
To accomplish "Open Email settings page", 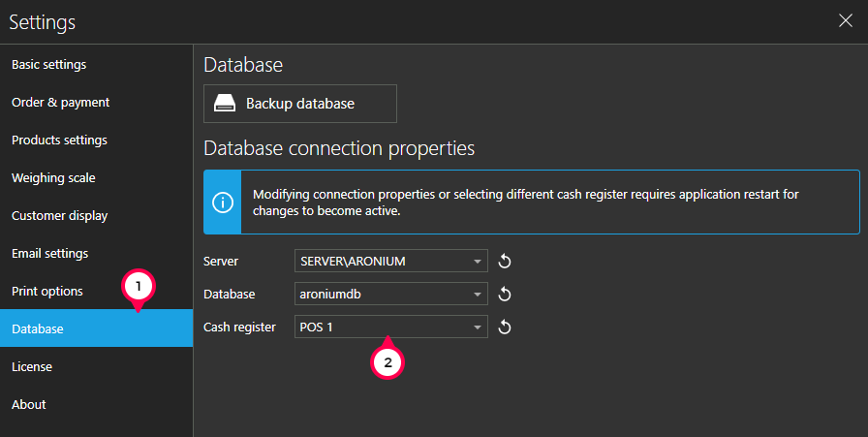I will click(x=49, y=254).
